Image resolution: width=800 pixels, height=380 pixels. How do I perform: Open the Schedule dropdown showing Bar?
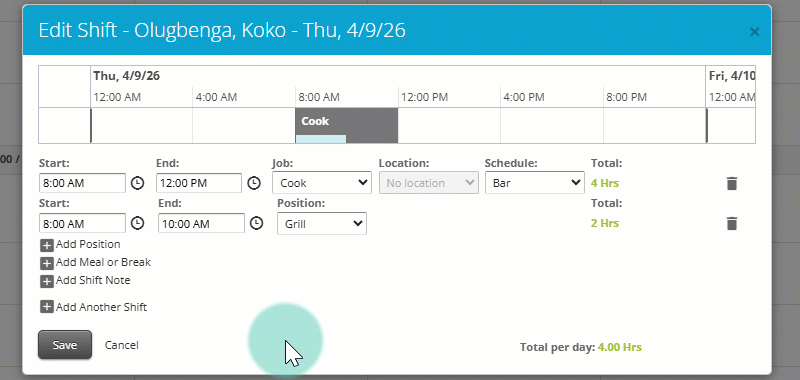(x=535, y=183)
